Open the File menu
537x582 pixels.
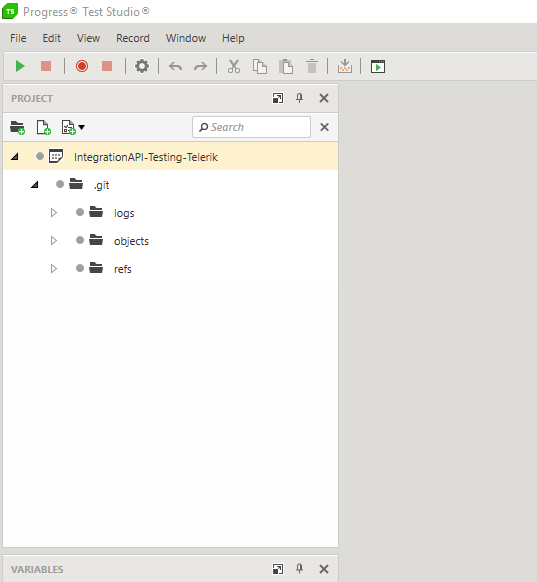tap(18, 38)
